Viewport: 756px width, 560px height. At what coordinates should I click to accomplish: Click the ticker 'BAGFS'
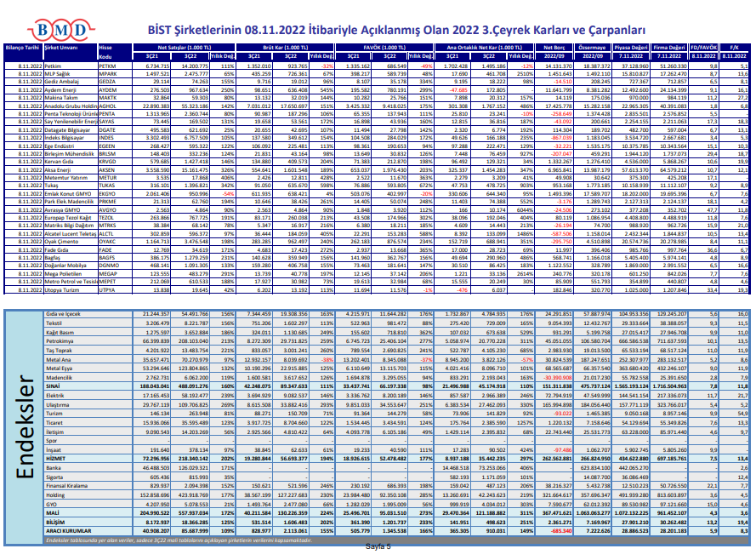point(106,258)
